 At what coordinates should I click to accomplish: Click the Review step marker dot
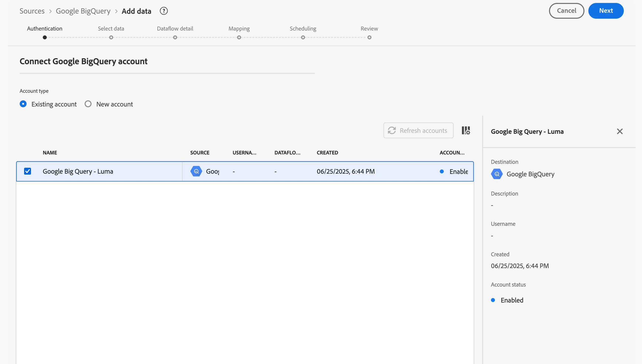click(x=369, y=37)
